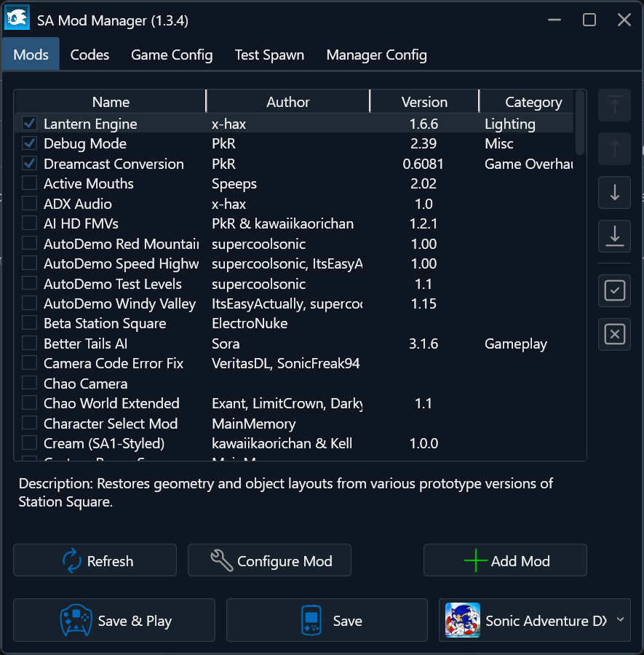Click the deselect all mods X icon

(x=615, y=334)
